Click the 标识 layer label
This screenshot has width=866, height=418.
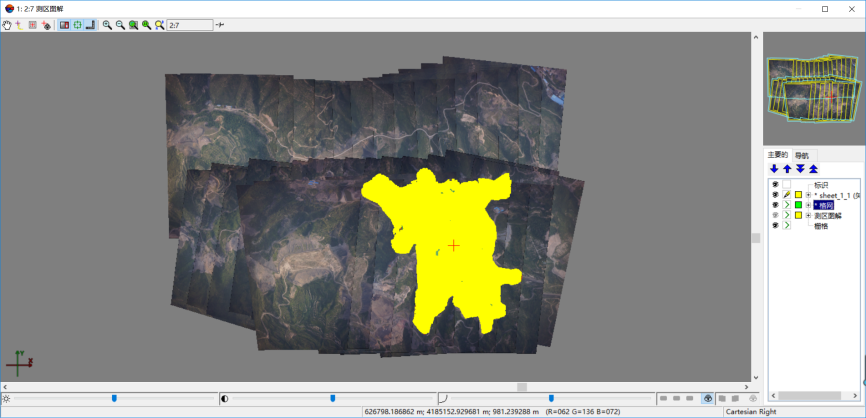tap(821, 185)
